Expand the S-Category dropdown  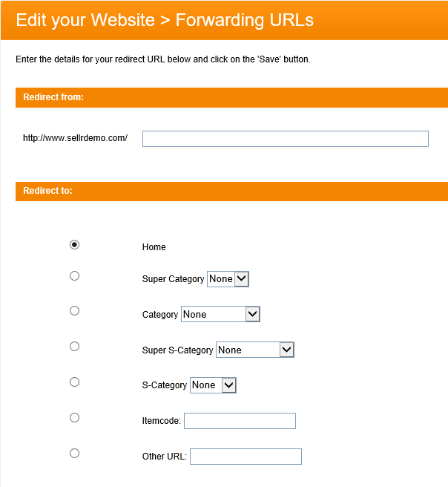(213, 385)
